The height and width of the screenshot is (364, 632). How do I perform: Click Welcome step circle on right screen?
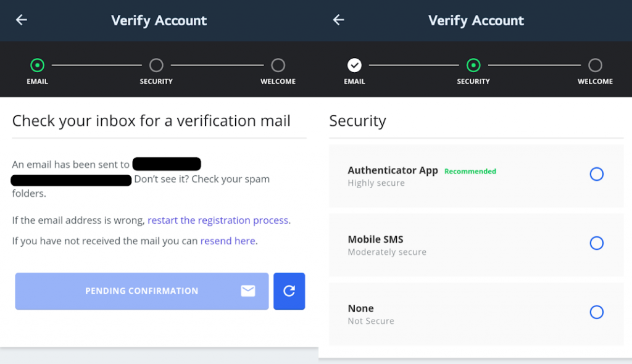tap(596, 65)
